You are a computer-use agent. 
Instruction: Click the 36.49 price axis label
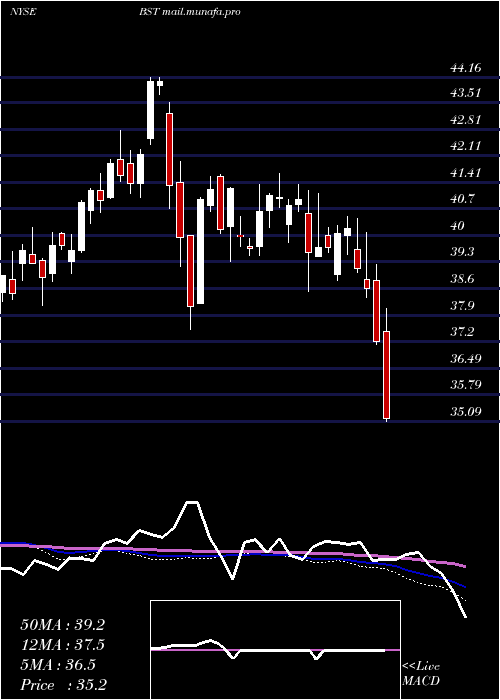(466, 358)
